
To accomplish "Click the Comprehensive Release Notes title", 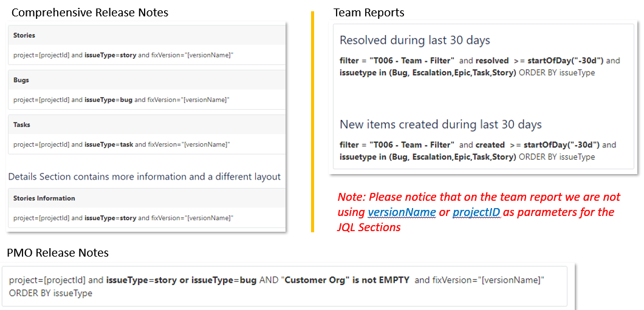I will 89,13.
